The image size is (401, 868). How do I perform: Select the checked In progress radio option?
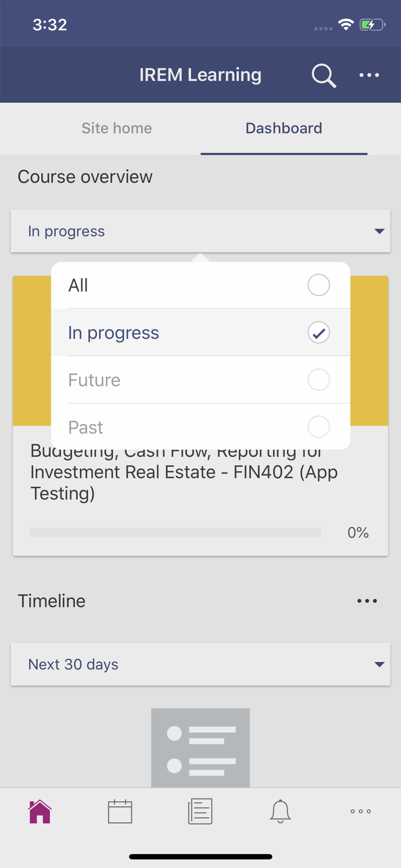[200, 332]
